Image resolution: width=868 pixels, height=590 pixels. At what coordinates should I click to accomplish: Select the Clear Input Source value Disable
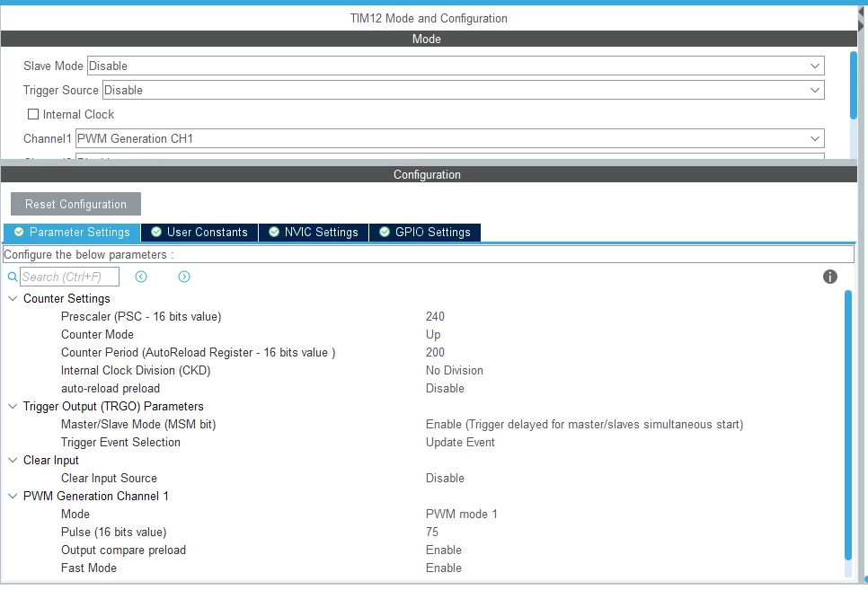[445, 479]
